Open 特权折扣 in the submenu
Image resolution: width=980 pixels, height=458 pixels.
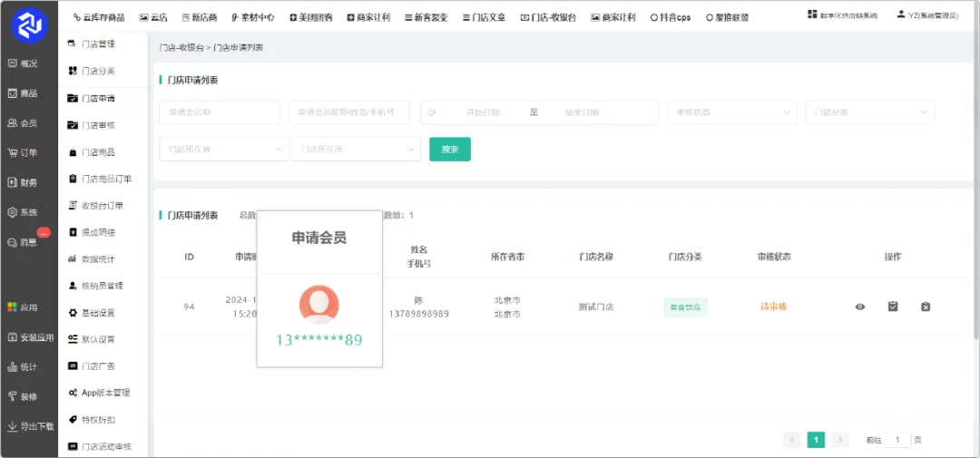[92, 420]
